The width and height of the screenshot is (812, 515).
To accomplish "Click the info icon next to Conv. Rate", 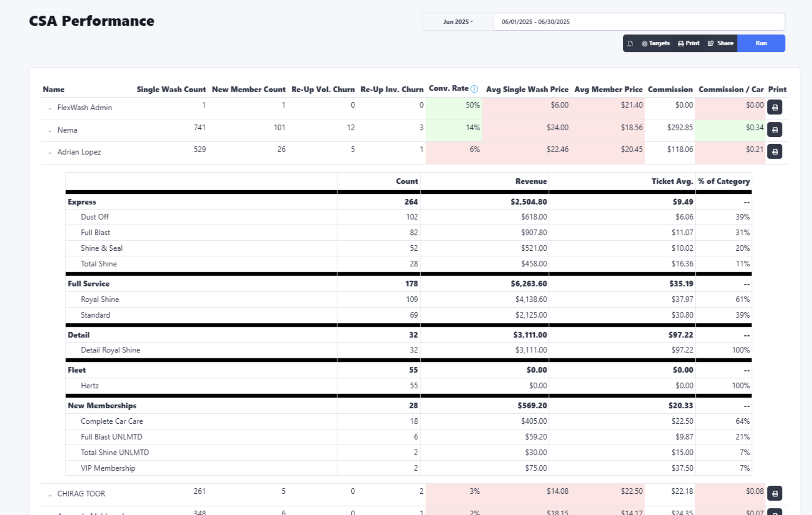I will coord(473,89).
